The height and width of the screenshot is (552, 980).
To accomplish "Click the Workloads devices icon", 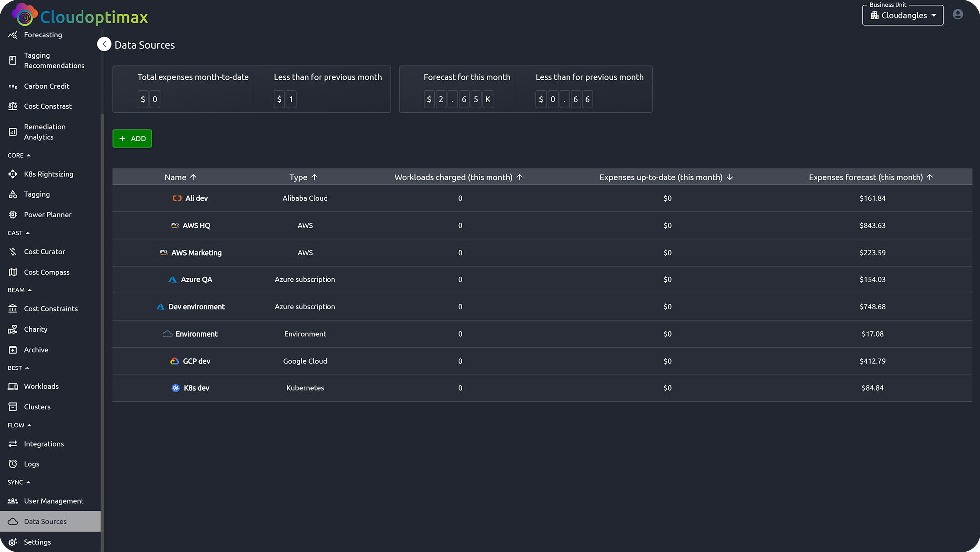I will coord(13,386).
